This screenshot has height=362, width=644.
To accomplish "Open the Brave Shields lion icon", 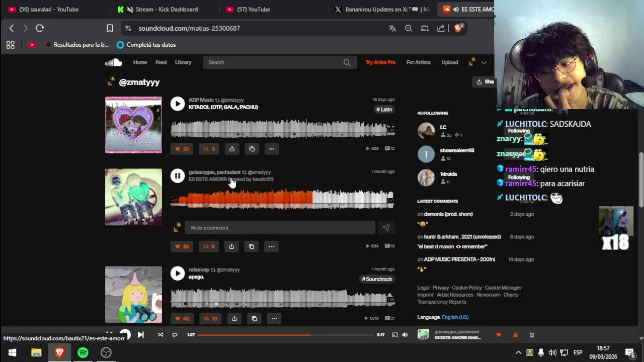I will pos(458,28).
